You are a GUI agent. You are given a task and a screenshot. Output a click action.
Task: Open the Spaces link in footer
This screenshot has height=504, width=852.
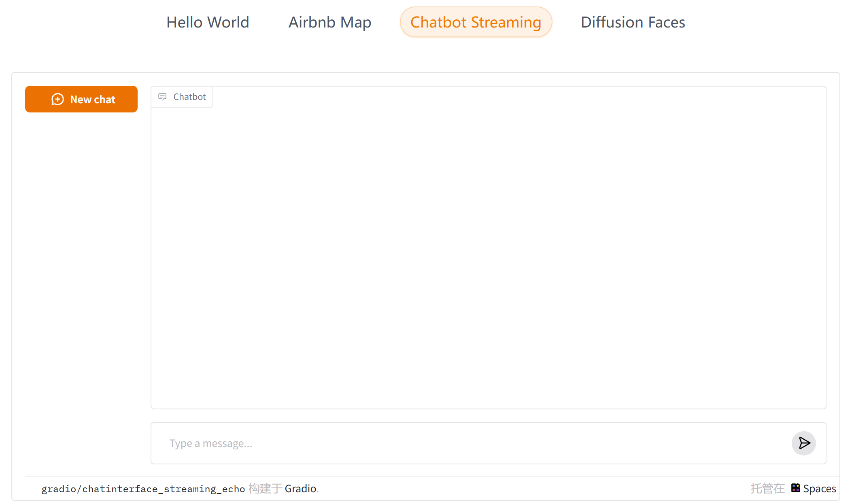819,489
